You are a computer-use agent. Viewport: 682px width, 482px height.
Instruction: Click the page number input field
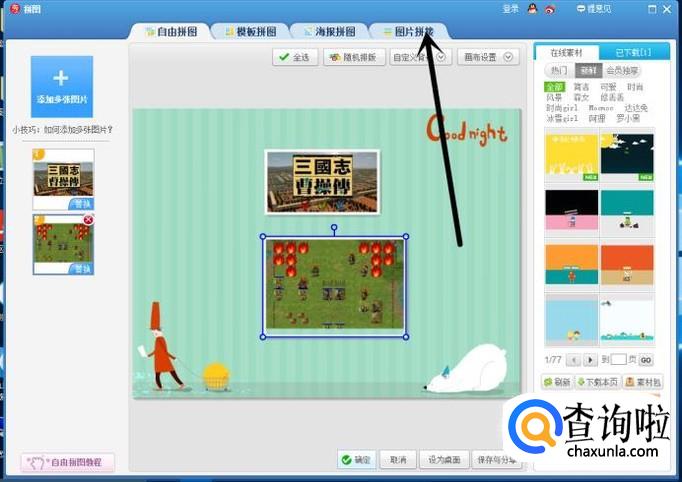click(618, 359)
